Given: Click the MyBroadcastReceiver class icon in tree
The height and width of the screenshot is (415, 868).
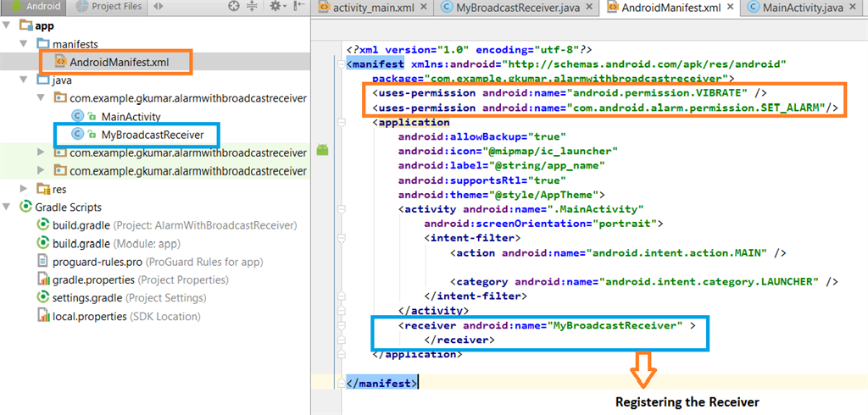Looking at the screenshot, I should pyautogui.click(x=78, y=134).
